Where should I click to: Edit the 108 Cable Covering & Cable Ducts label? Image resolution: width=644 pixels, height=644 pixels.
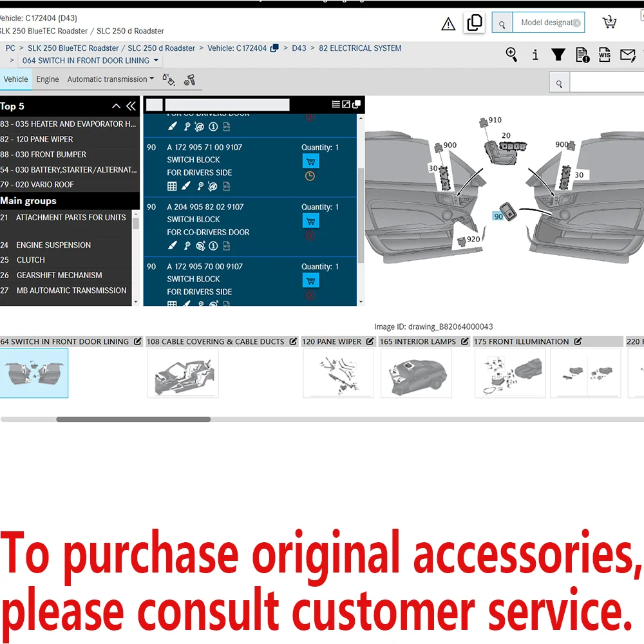pyautogui.click(x=293, y=341)
